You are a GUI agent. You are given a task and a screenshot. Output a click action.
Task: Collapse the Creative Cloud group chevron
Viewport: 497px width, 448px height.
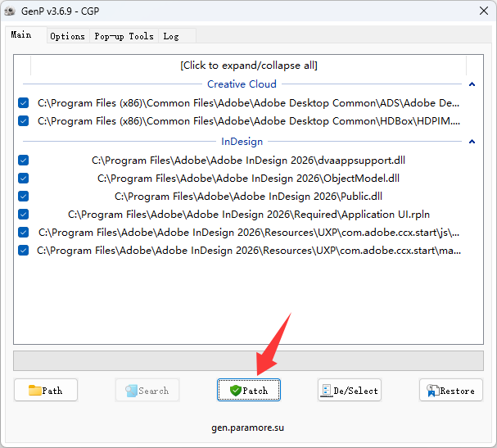point(472,84)
